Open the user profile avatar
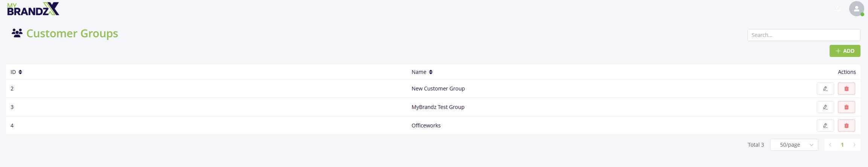The height and width of the screenshot is (167, 868). [x=856, y=9]
